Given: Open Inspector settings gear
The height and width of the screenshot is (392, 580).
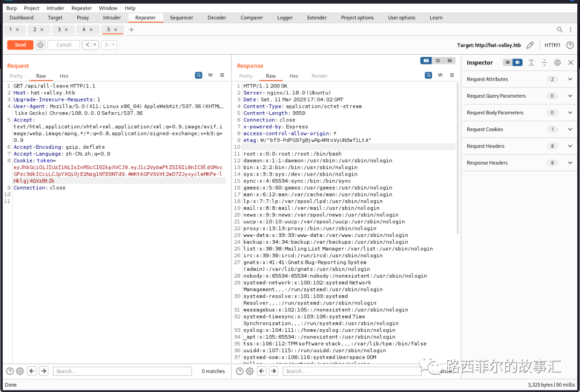Looking at the screenshot, I should 557,62.
